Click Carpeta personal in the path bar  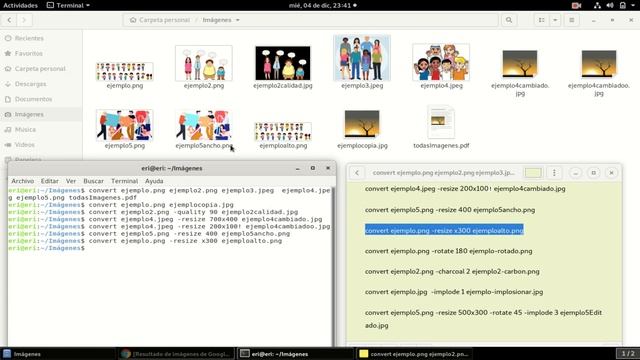tap(160, 20)
